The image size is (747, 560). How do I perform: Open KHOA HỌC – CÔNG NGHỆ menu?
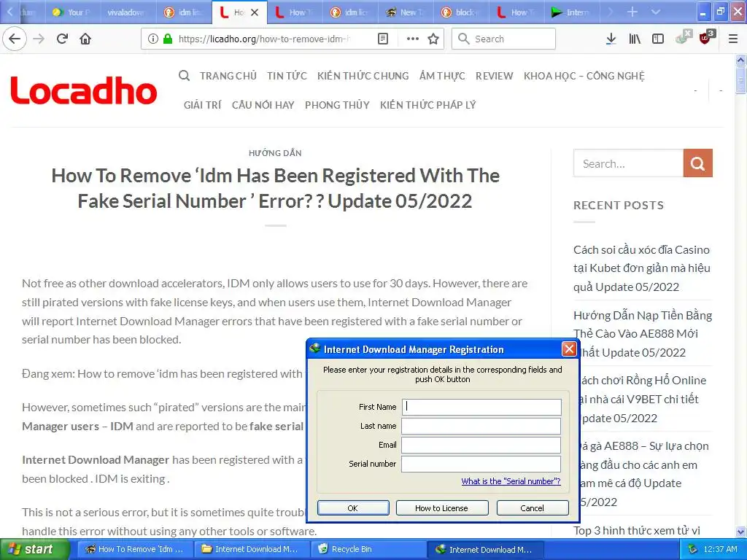click(584, 76)
